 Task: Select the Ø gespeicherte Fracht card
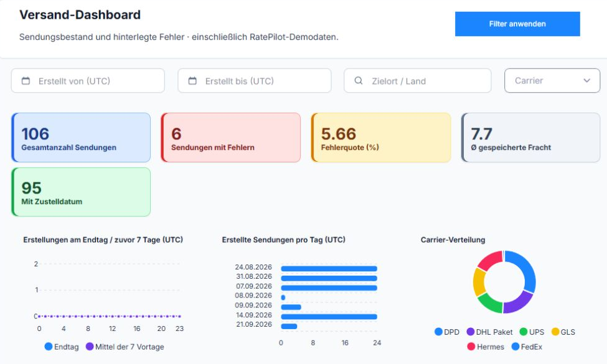531,138
